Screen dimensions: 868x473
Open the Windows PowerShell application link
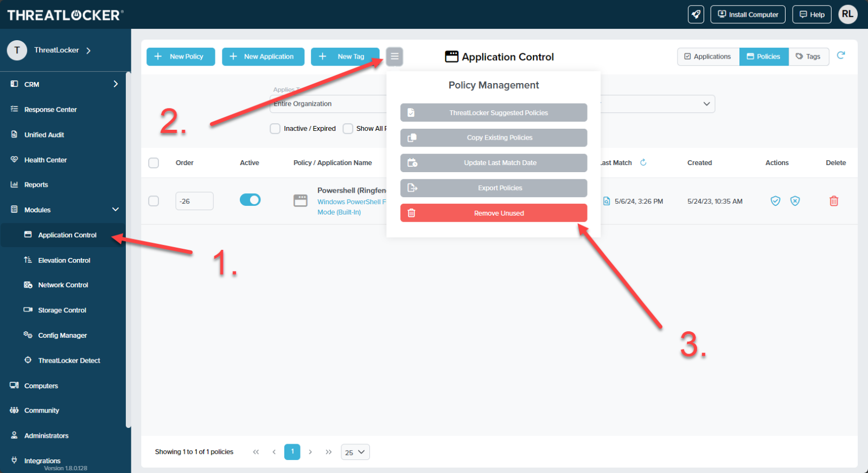point(352,207)
